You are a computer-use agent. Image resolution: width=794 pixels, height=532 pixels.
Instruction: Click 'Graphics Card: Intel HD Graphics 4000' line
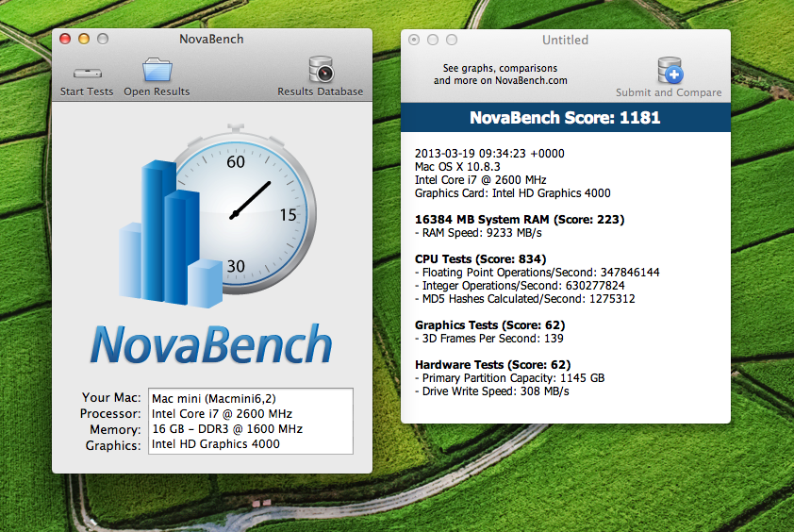point(512,193)
